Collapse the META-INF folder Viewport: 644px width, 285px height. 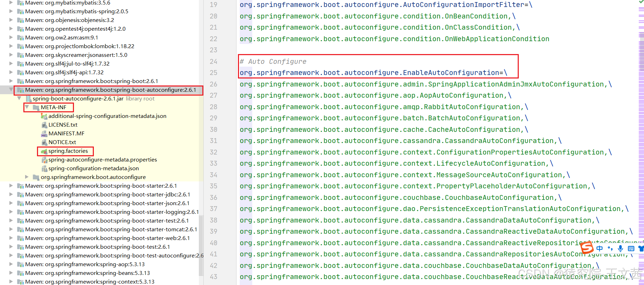(27, 107)
